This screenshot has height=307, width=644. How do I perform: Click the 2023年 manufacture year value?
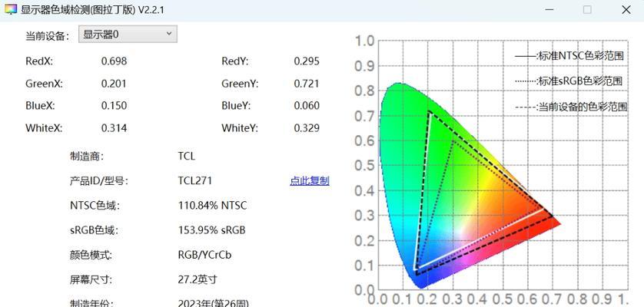tap(213, 303)
